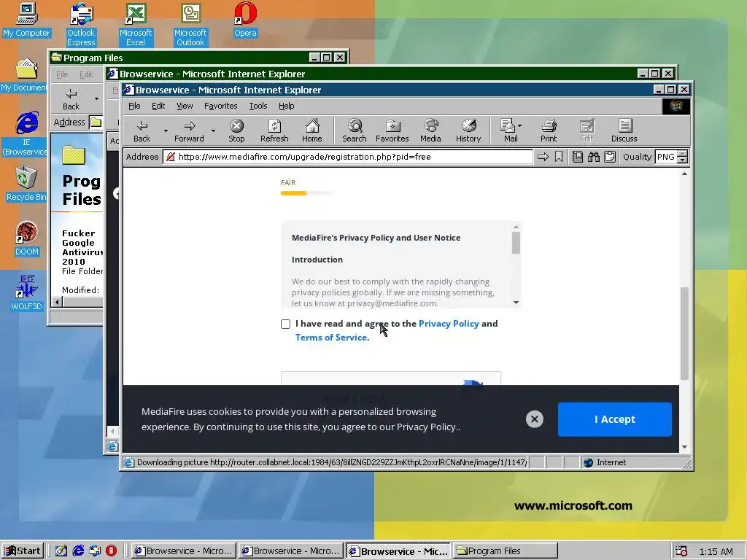Open the View menu
Screen dimensions: 747x560
click(x=185, y=106)
